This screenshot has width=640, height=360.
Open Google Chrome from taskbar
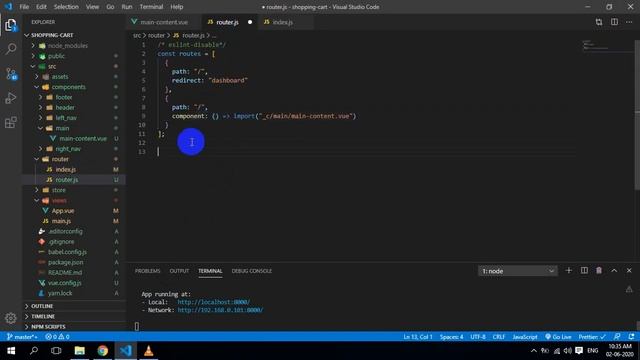tap(102, 351)
